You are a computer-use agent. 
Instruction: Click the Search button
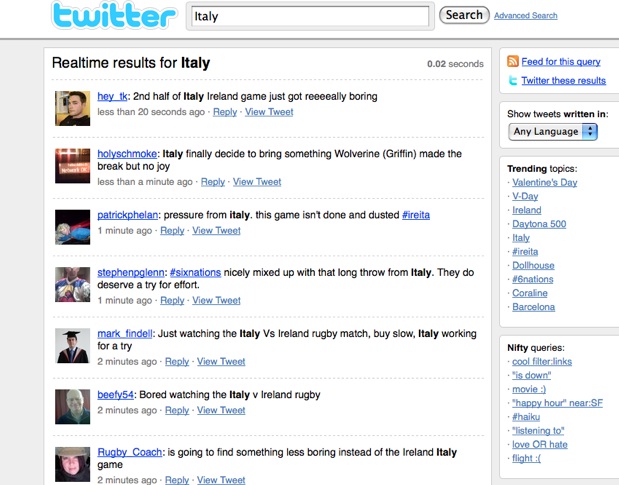pos(464,15)
